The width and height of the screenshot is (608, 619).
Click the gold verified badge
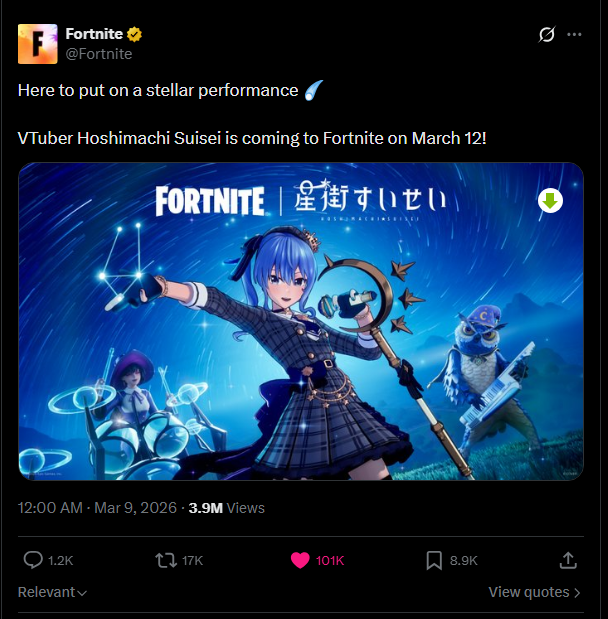click(134, 34)
